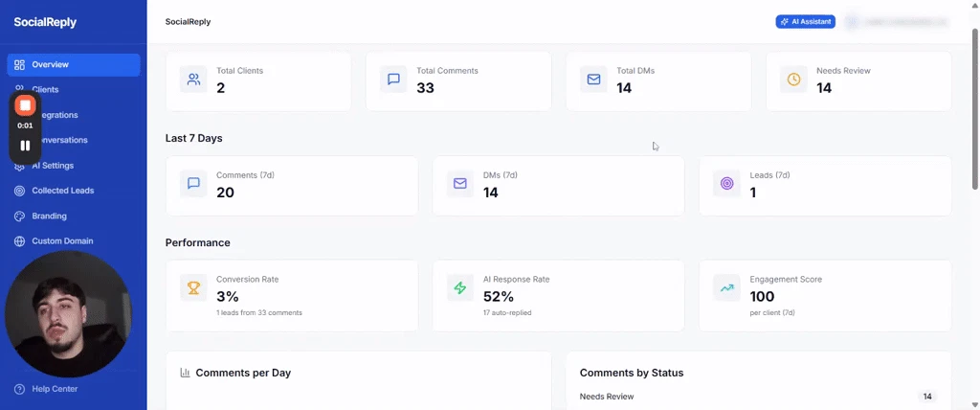Click the Needs Review clock icon
Screen dimensions: 980x410
pyautogui.click(x=793, y=80)
